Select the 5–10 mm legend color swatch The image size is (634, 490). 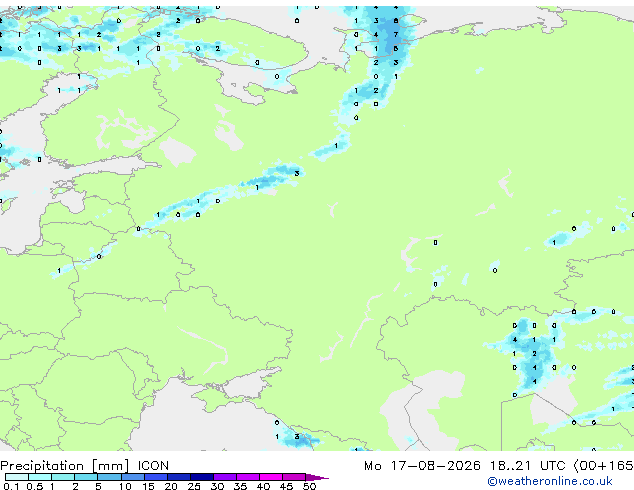[x=110, y=477]
